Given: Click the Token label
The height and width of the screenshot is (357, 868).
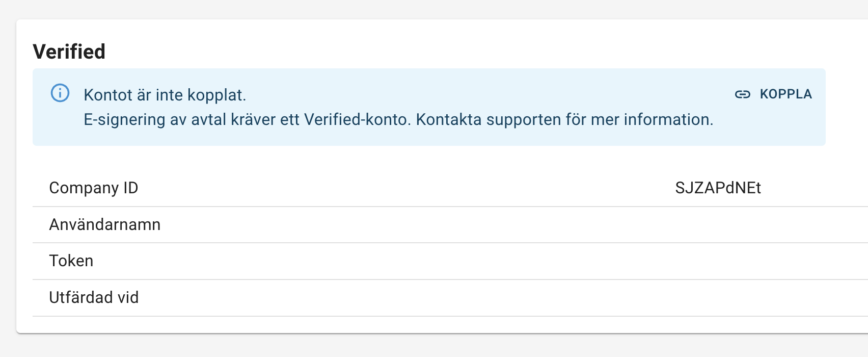Looking at the screenshot, I should [x=71, y=261].
